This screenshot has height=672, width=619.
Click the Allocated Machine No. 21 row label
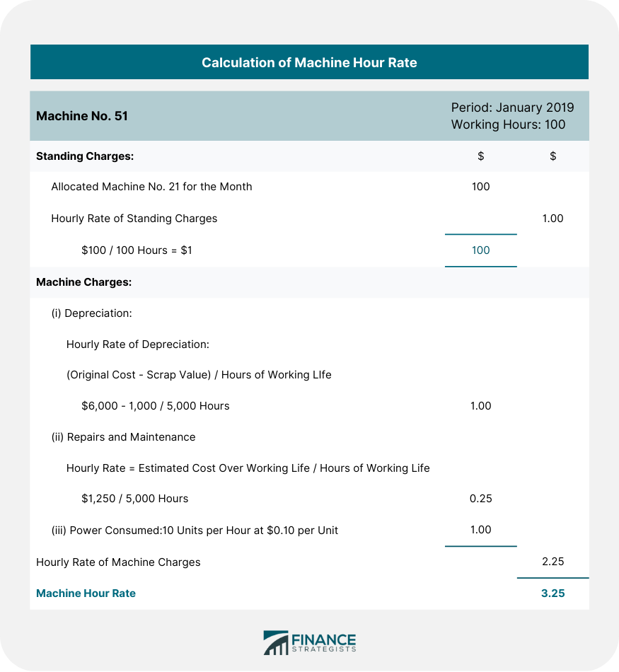click(151, 187)
